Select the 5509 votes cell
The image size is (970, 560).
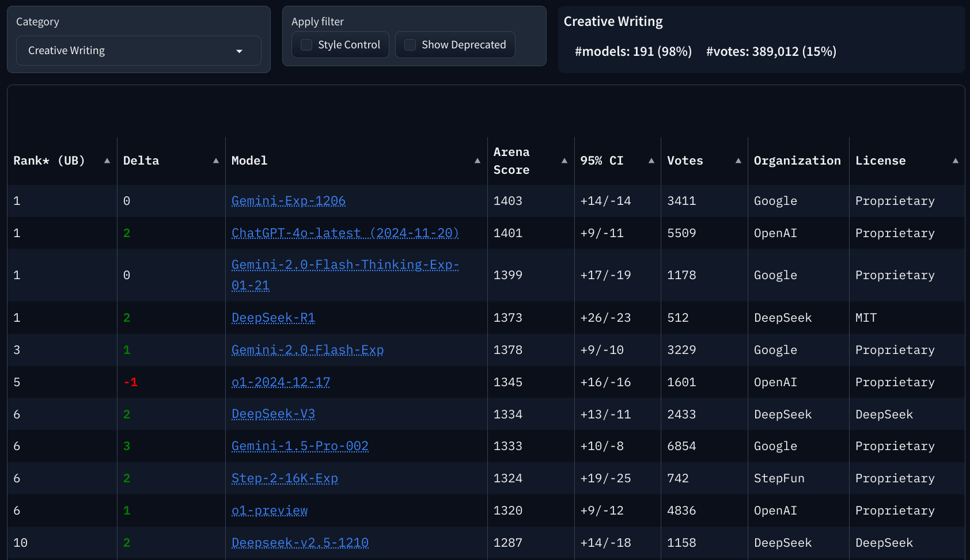(x=704, y=233)
